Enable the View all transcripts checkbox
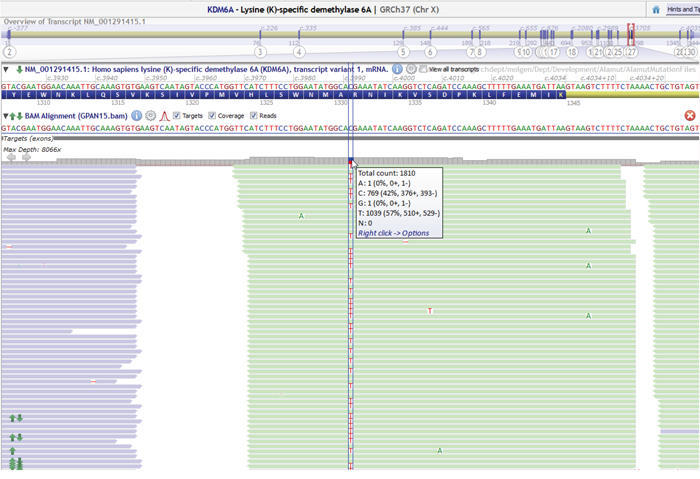This screenshot has width=700, height=479. pyautogui.click(x=423, y=69)
